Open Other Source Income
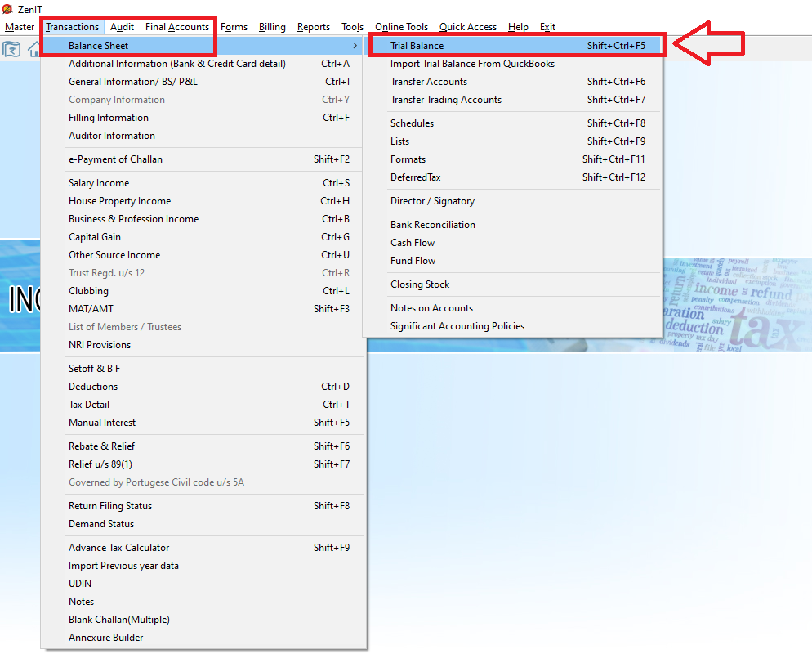812x663 pixels. (x=203, y=255)
